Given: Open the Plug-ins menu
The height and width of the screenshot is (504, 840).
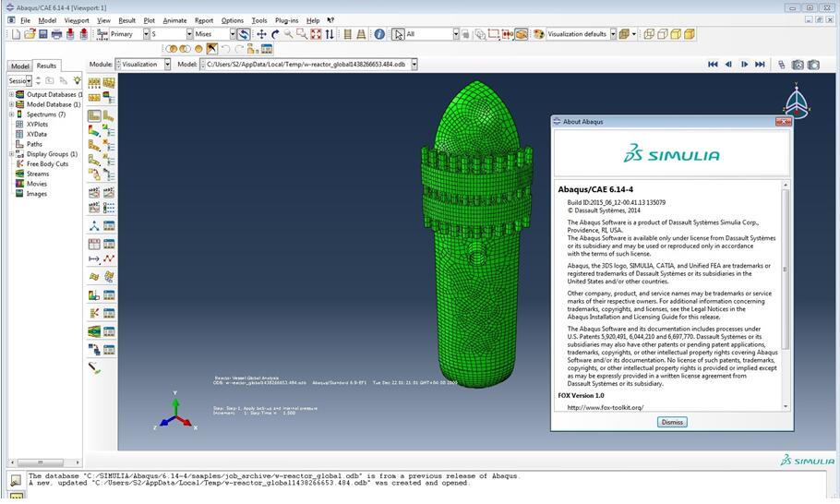Looking at the screenshot, I should click(286, 20).
